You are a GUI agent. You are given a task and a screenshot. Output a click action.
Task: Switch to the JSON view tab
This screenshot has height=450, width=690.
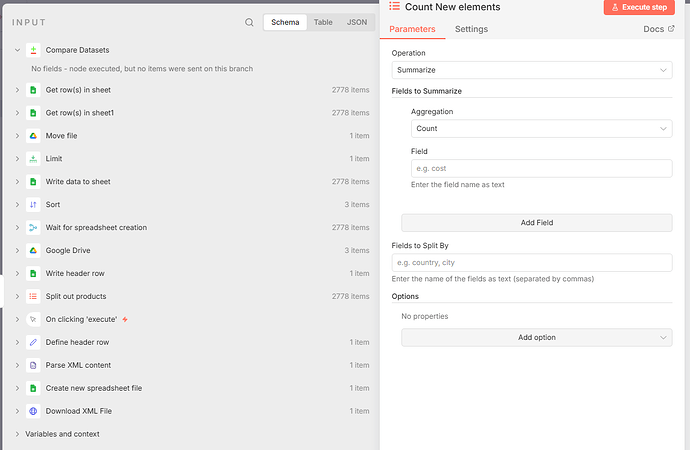click(x=356, y=22)
